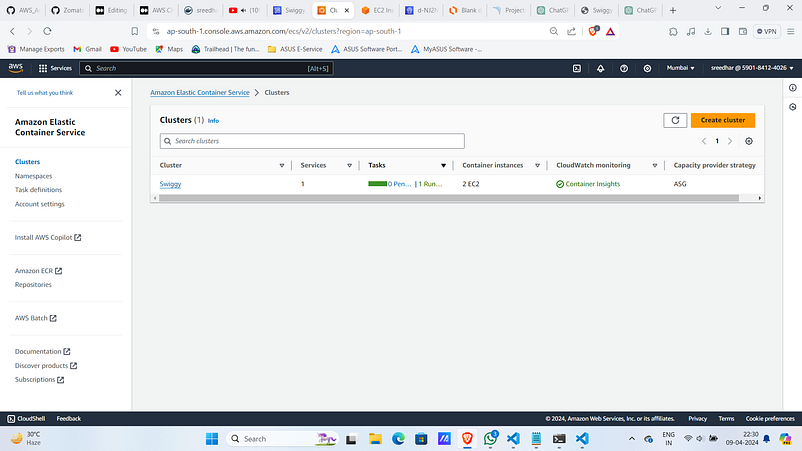Select Namespaces in the ECS sidebar
The width and height of the screenshot is (802, 451).
(x=33, y=176)
